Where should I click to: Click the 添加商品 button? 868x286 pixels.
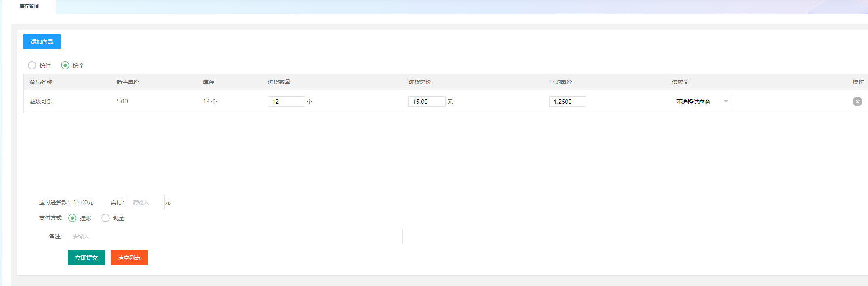click(x=42, y=42)
